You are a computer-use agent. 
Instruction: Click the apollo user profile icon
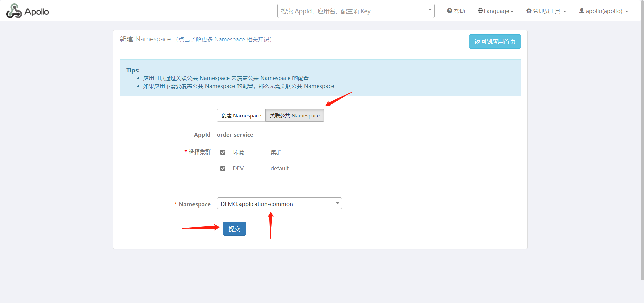[x=582, y=11]
